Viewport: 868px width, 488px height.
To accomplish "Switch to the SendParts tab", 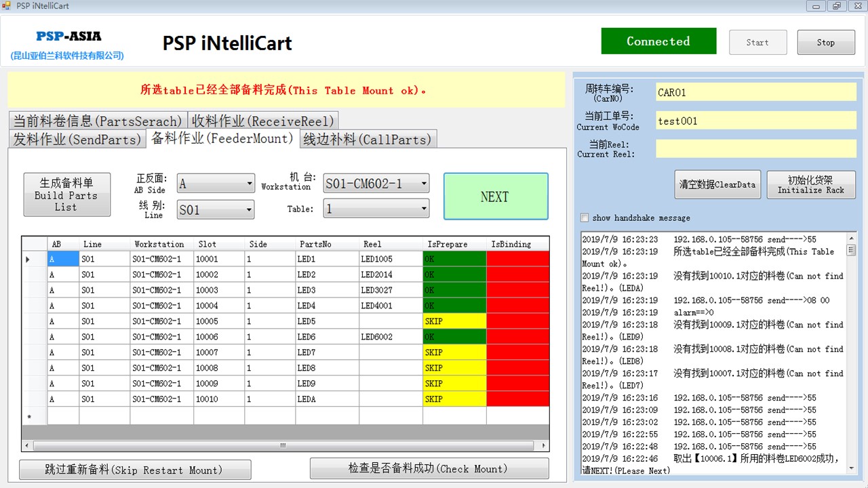I will (78, 139).
